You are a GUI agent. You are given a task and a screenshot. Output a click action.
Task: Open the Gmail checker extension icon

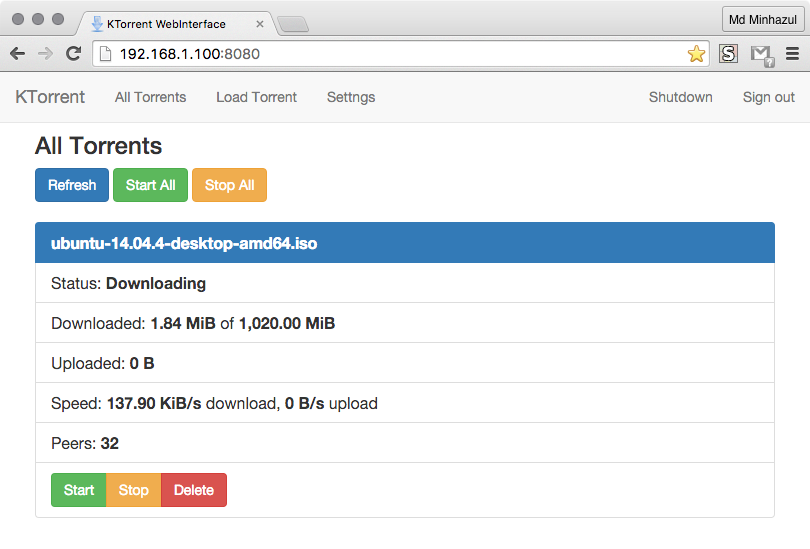click(762, 55)
